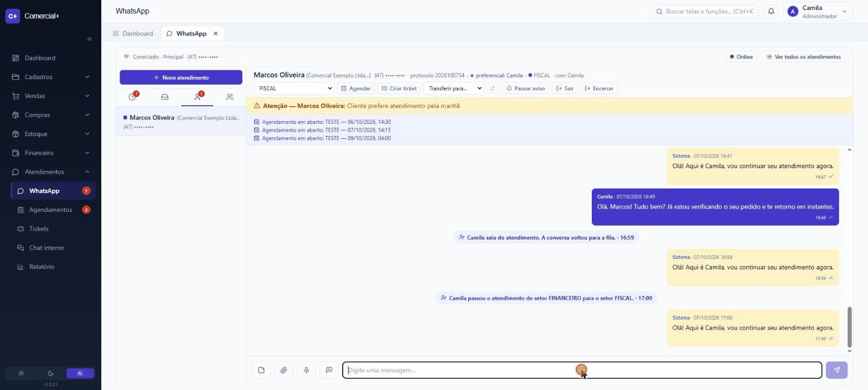Screen dimensions: 868x390
Task: Click the Atenção warning triangle icon
Action: pos(257,106)
